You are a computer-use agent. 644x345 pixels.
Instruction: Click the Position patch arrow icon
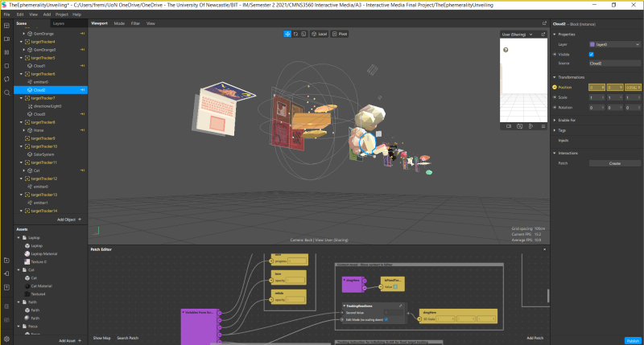tap(555, 88)
